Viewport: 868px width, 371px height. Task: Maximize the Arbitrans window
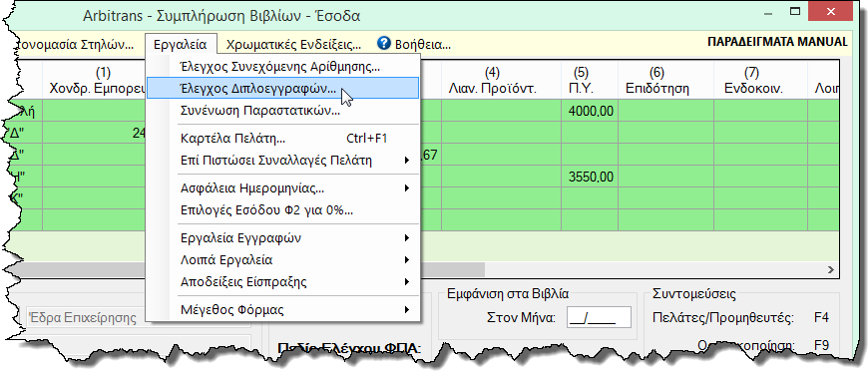(795, 12)
